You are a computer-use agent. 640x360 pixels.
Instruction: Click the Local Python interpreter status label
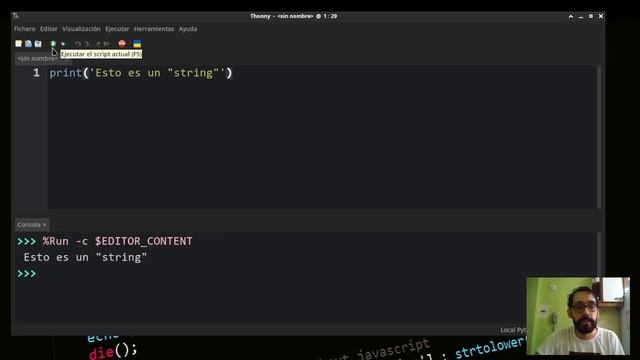(x=513, y=330)
